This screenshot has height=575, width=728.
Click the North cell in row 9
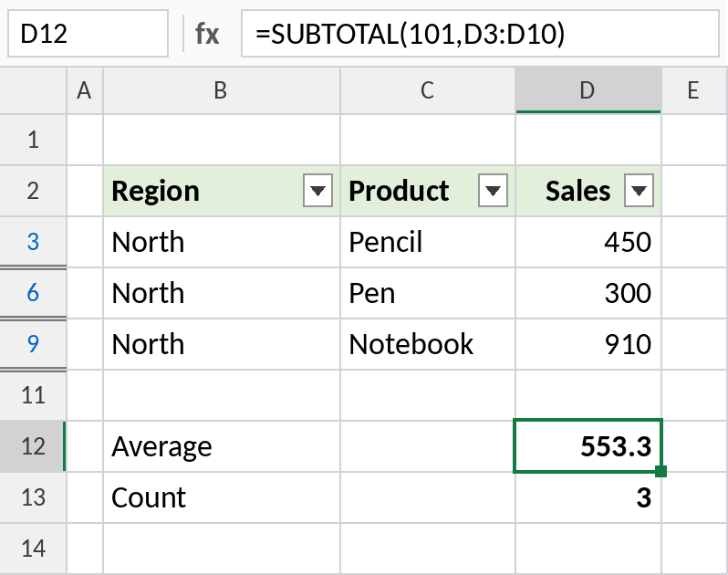(222, 344)
